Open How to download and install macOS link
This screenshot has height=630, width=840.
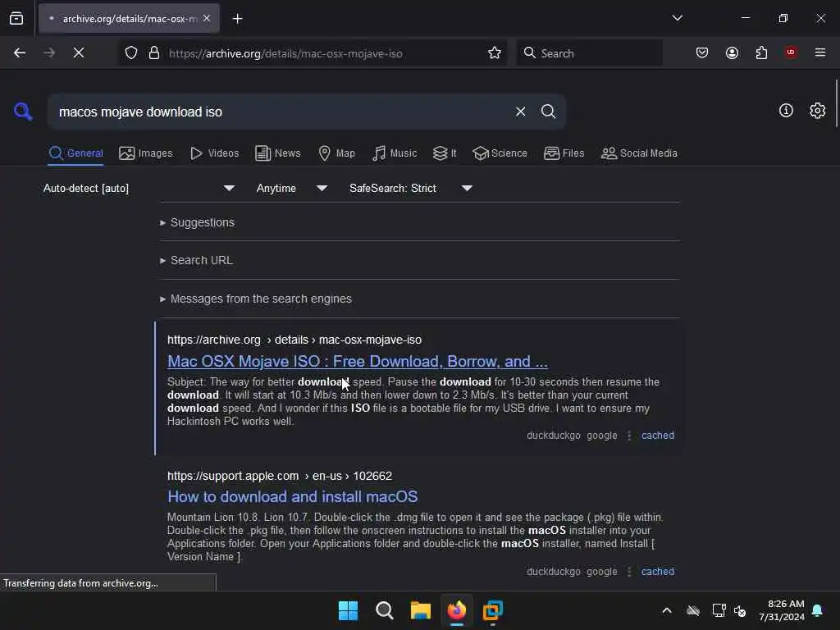coord(293,496)
